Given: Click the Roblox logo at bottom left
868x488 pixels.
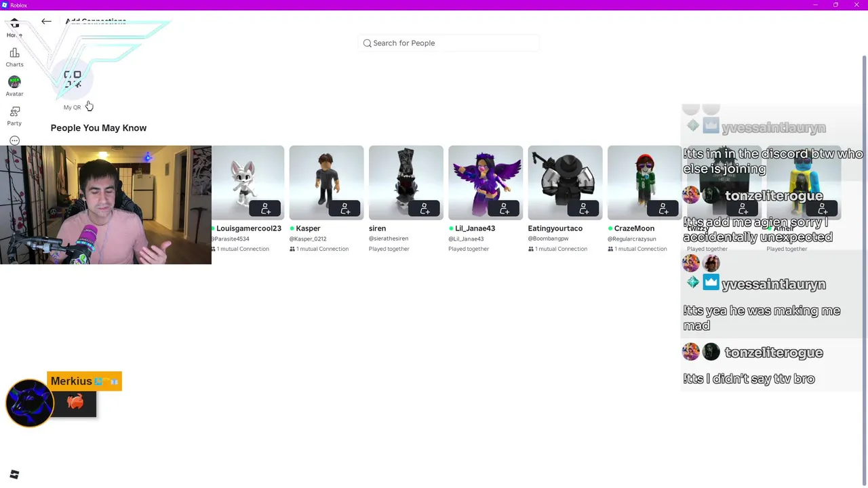Looking at the screenshot, I should point(14,474).
